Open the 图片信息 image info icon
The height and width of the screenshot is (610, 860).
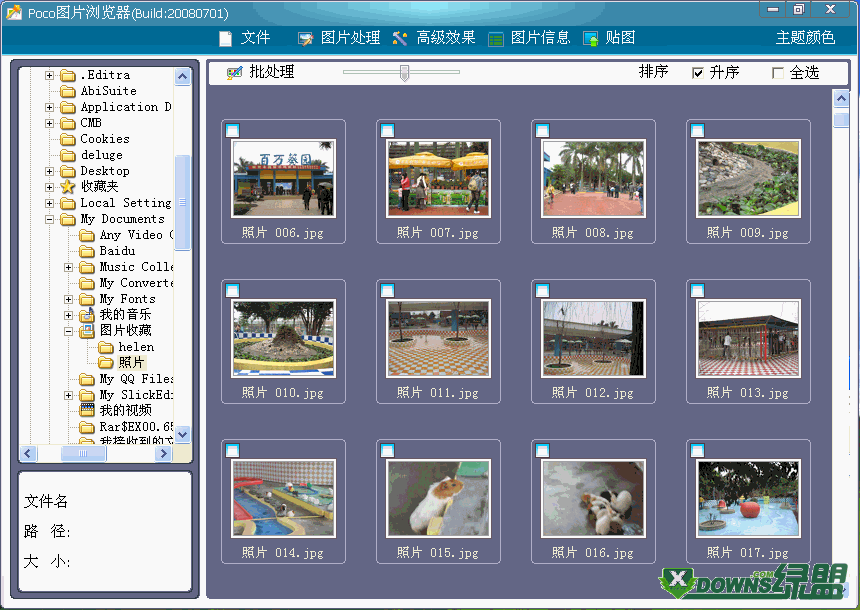(496, 38)
